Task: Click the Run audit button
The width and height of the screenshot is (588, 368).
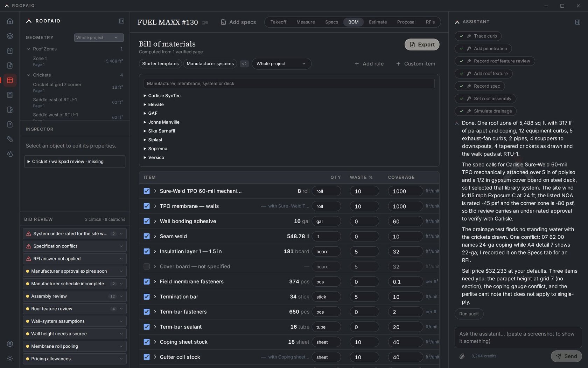Action: click(x=469, y=314)
